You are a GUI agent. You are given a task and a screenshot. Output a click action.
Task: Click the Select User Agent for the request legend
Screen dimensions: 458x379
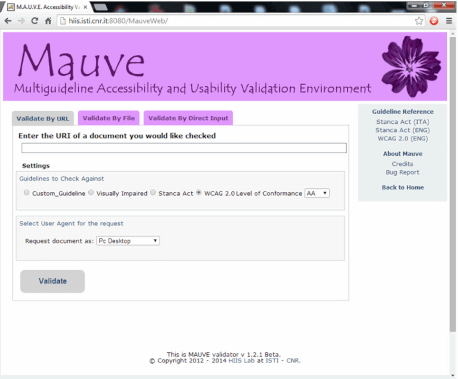[x=71, y=223]
